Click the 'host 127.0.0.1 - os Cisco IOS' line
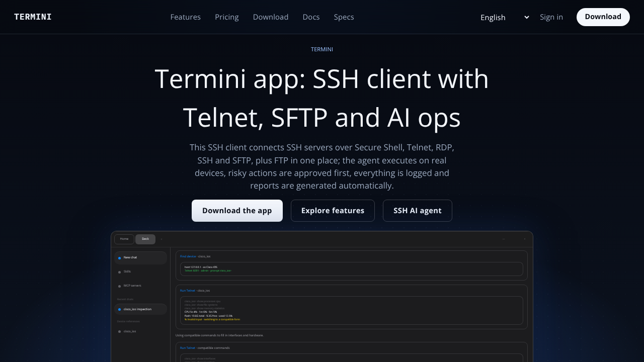 click(201, 267)
